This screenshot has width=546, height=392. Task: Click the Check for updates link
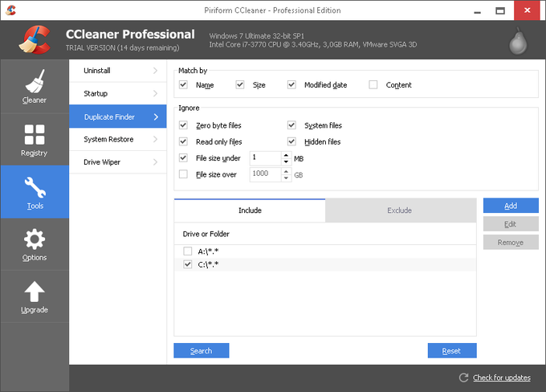[501, 378]
